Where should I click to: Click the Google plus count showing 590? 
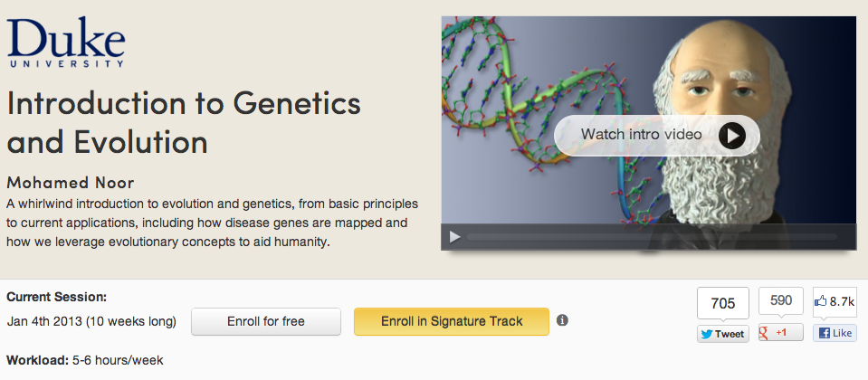pyautogui.click(x=780, y=301)
